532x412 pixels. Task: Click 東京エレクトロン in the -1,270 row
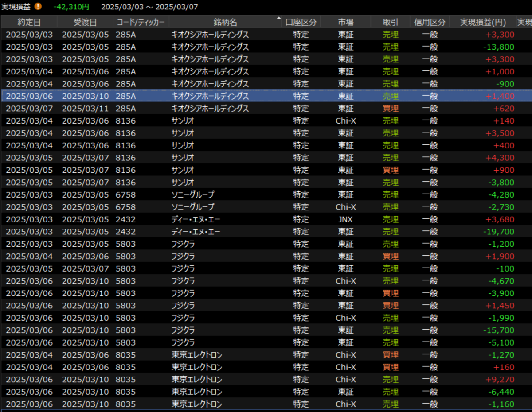(197, 355)
